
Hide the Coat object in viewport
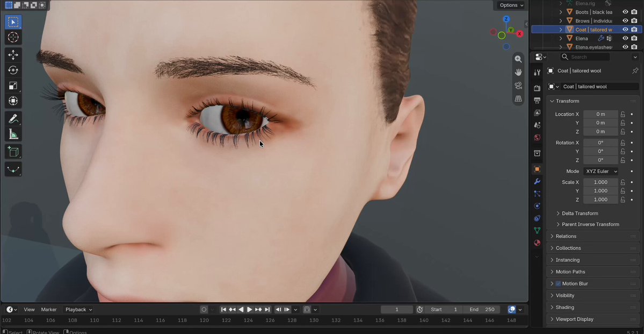[625, 30]
